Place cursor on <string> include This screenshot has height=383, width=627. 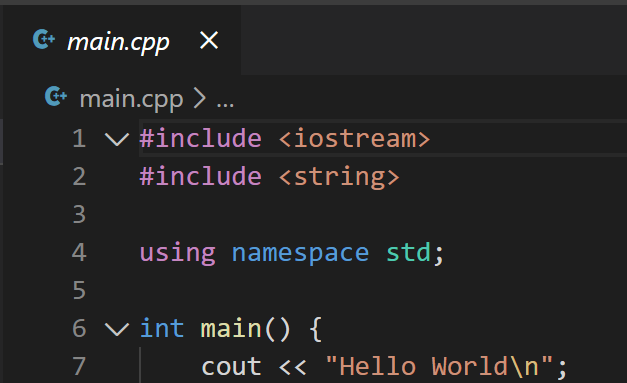pos(339,177)
